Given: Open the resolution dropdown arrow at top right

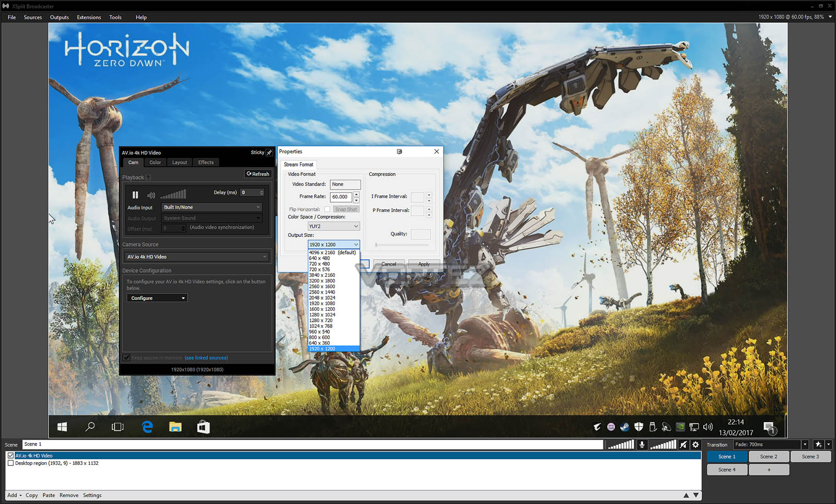Looking at the screenshot, I should coord(830,17).
